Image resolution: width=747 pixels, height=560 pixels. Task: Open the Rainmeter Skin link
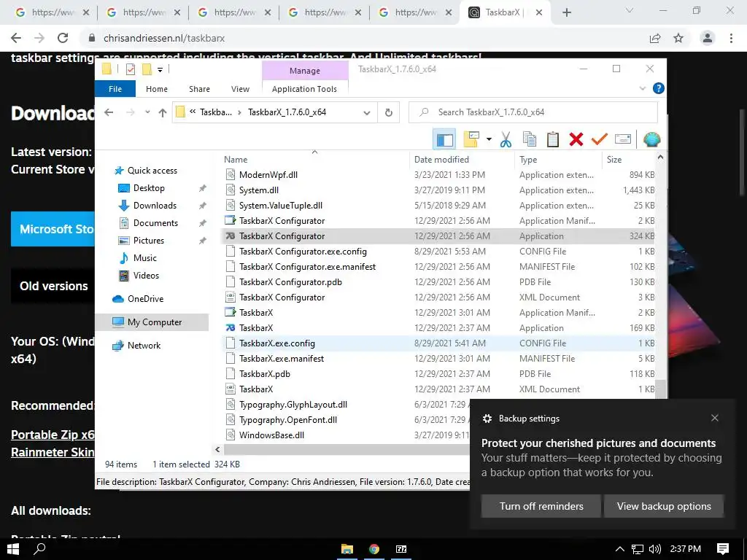(x=53, y=452)
